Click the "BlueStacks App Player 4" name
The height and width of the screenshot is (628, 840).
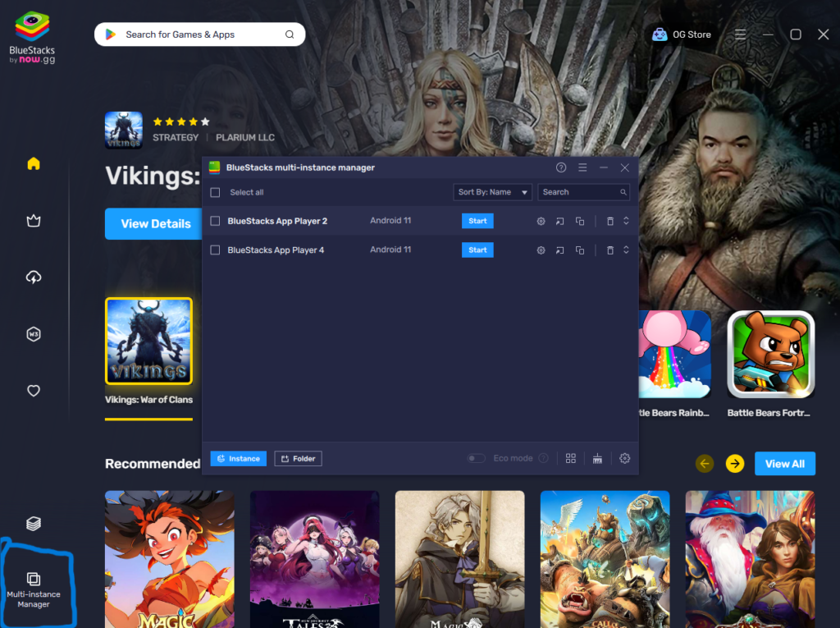(x=276, y=250)
